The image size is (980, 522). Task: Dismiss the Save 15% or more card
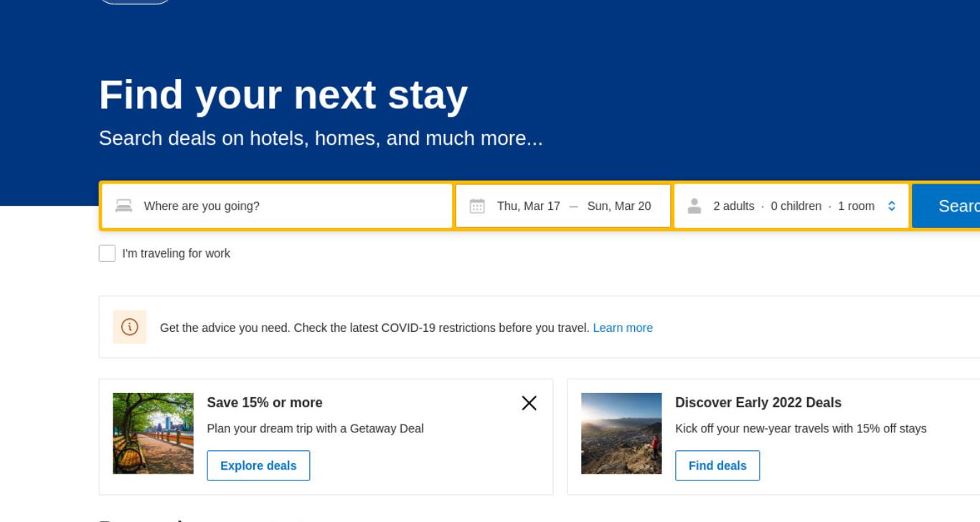[529, 403]
